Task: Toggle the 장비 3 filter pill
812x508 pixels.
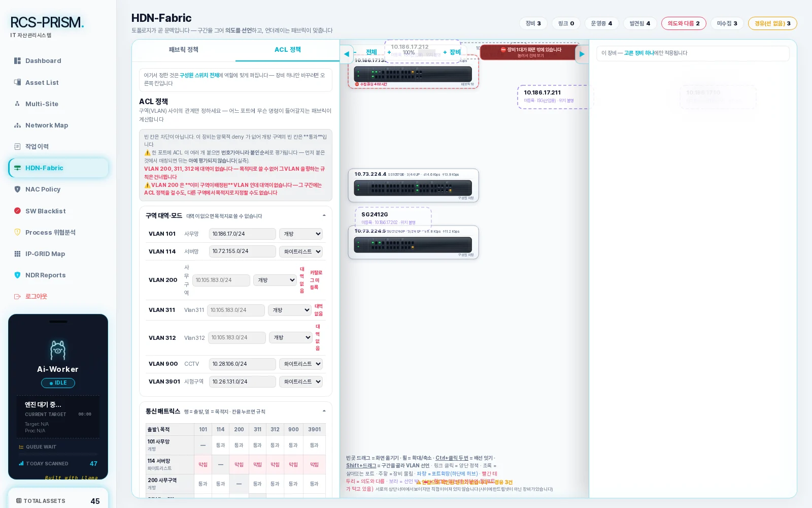Action: coord(533,23)
